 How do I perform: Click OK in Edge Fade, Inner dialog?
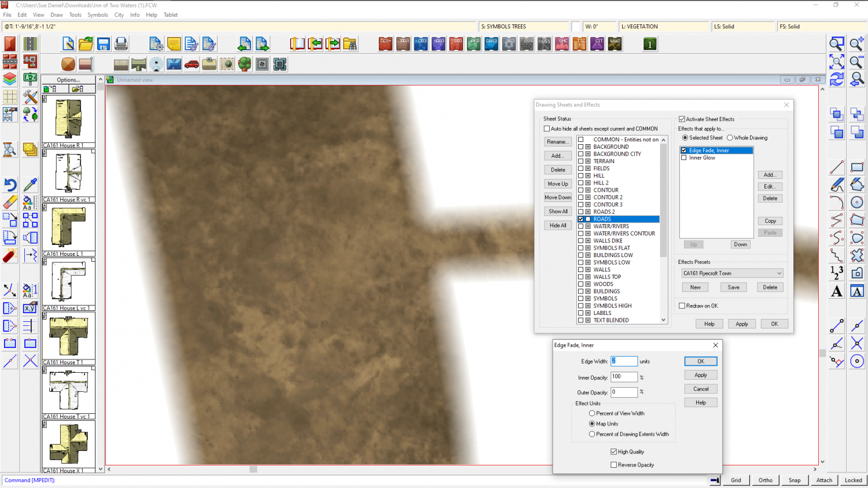(x=701, y=361)
